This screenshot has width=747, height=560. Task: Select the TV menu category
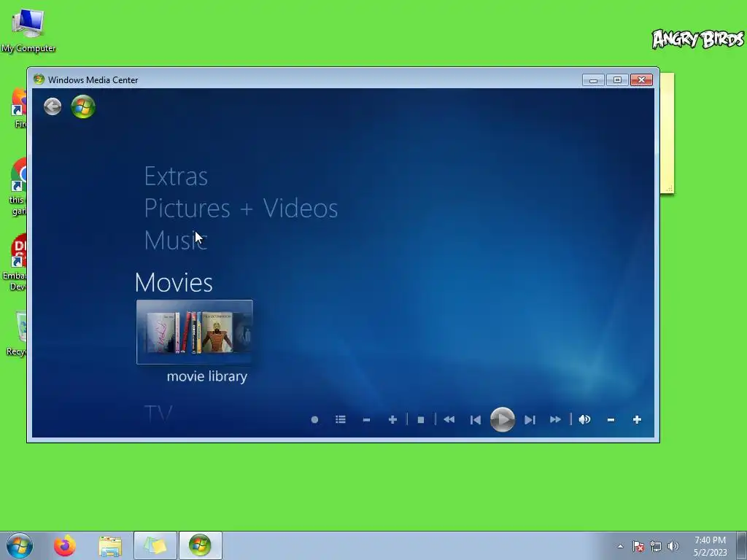click(x=158, y=413)
